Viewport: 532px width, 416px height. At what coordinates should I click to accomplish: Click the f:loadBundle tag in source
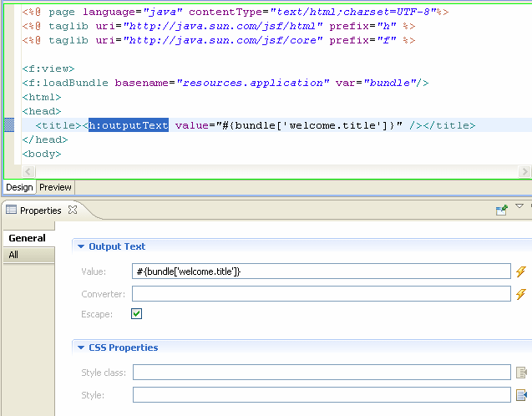point(65,83)
